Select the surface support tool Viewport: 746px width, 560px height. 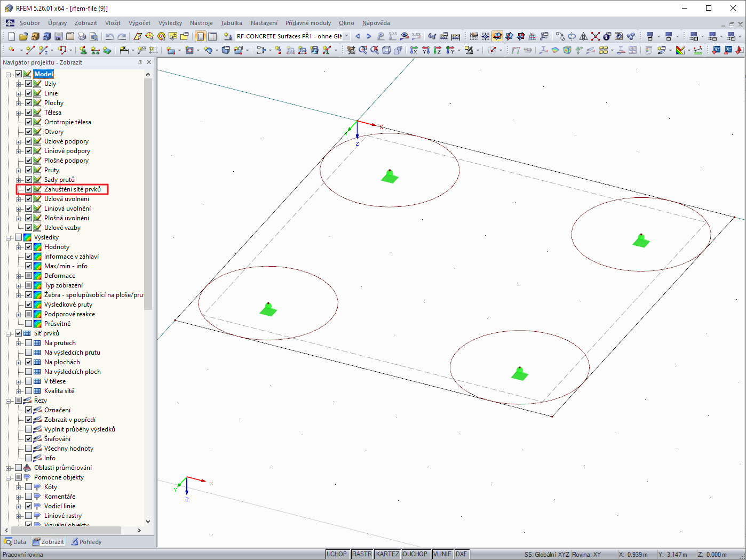point(107,50)
